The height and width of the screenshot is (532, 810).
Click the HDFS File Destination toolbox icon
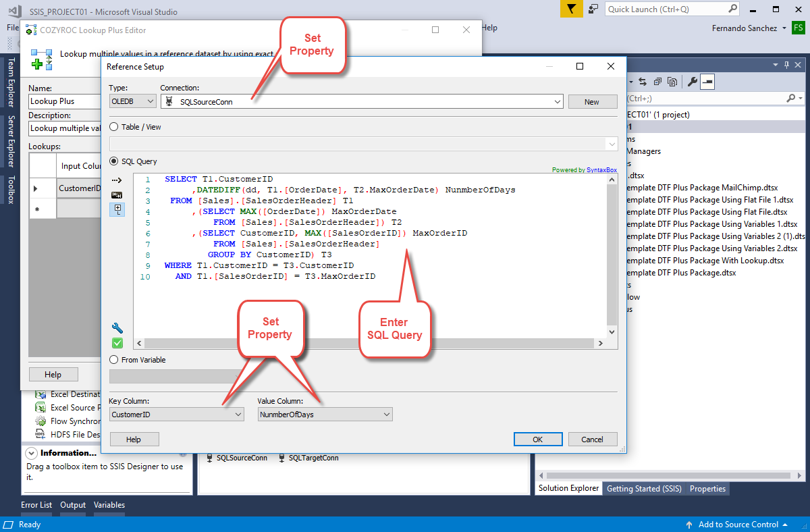click(x=40, y=435)
